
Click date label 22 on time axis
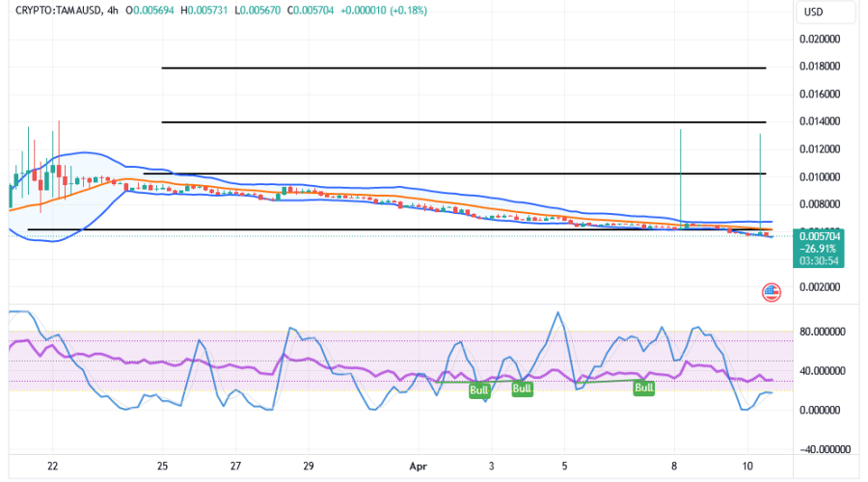(x=53, y=466)
